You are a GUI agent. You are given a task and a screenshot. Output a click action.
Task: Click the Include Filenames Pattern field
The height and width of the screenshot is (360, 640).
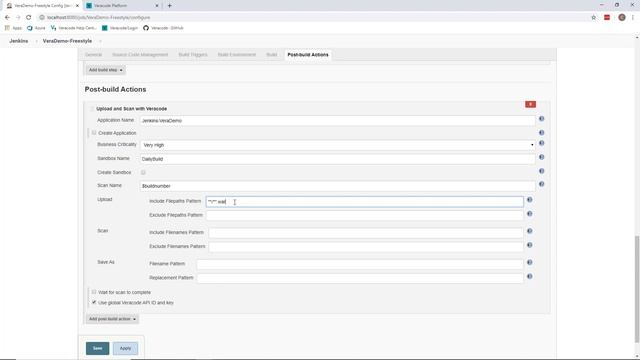point(366,233)
